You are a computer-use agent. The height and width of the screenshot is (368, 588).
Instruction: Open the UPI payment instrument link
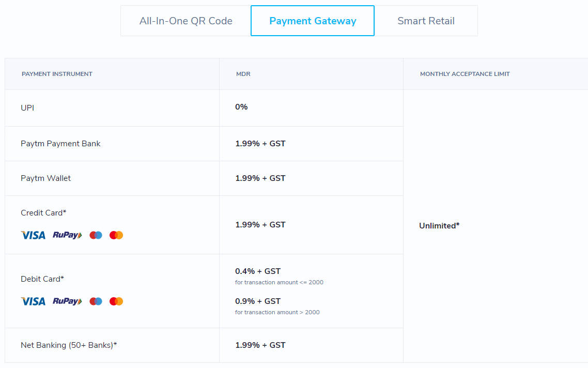[x=27, y=108]
